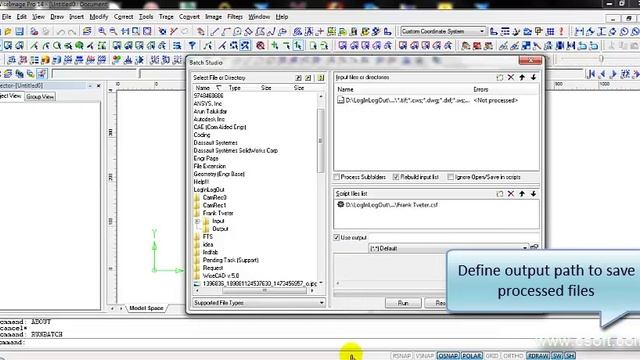Open the Filters menu

235,17
